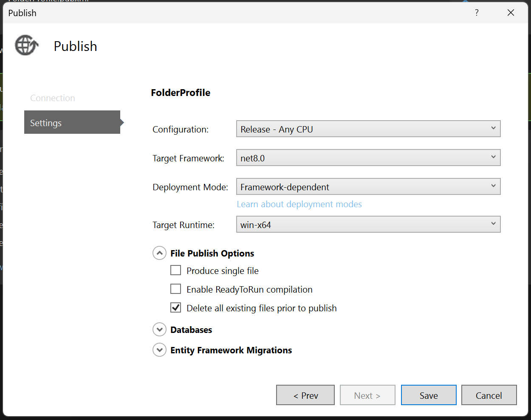
Task: Follow the Learn about deployment modes link
Action: [299, 204]
